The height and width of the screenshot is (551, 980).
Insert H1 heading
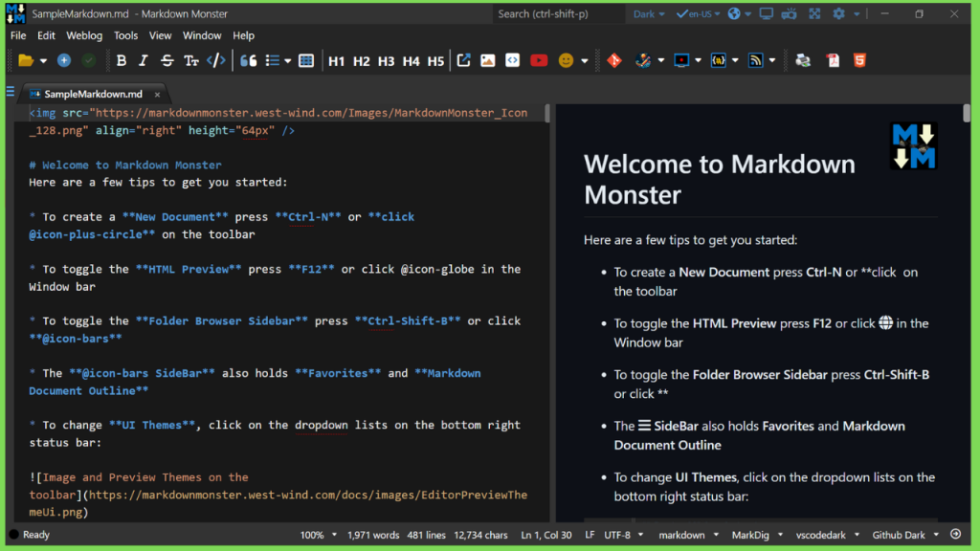[x=336, y=61]
